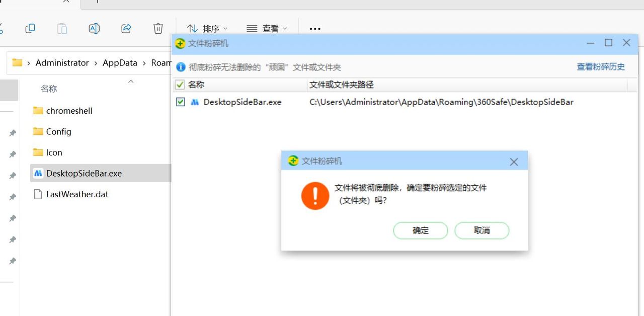
Task: Close the confirmation dialog with its X
Action: click(514, 162)
